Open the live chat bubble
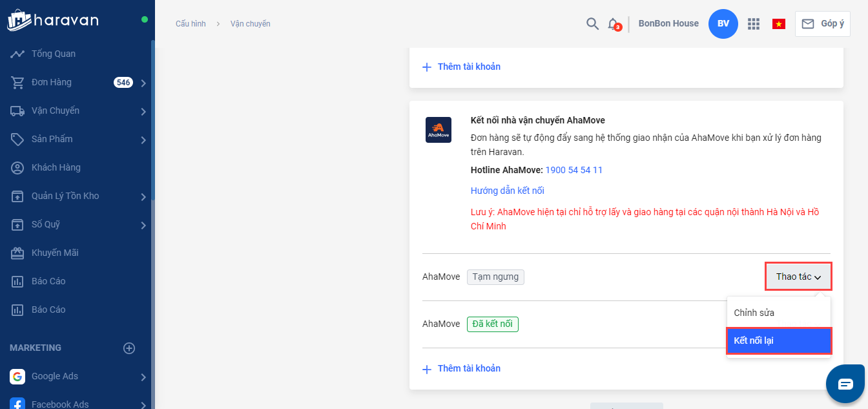This screenshot has width=868, height=409. tap(845, 384)
